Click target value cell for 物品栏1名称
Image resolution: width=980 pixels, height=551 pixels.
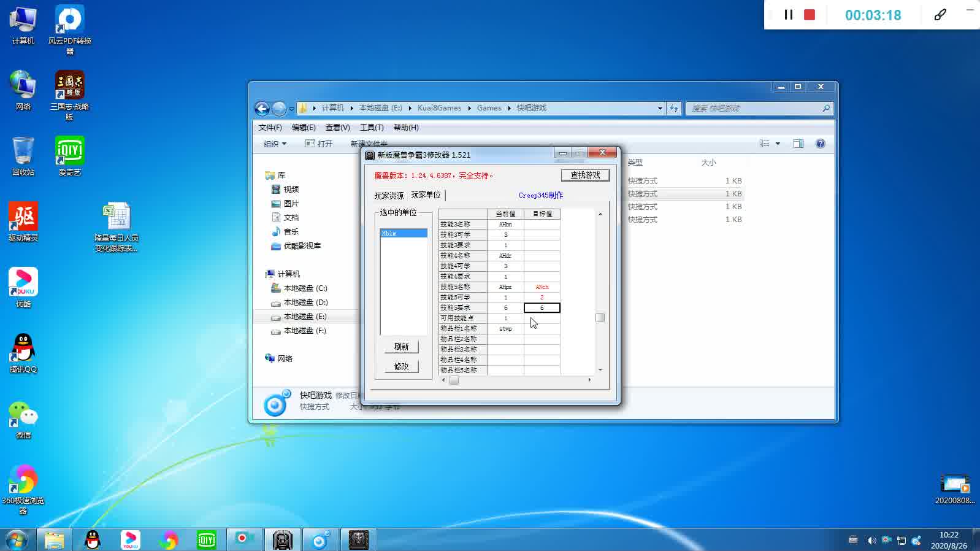tap(542, 329)
